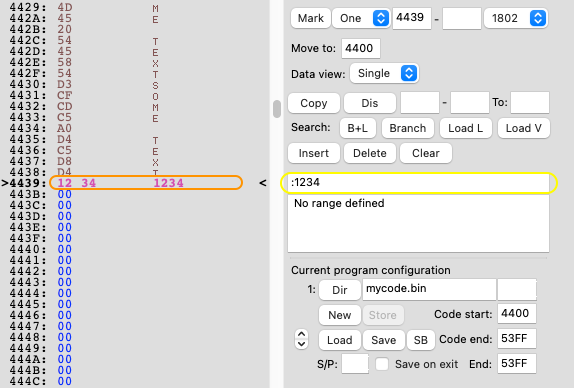Click the SB button
Viewport: 574px width, 388px height.
point(421,340)
